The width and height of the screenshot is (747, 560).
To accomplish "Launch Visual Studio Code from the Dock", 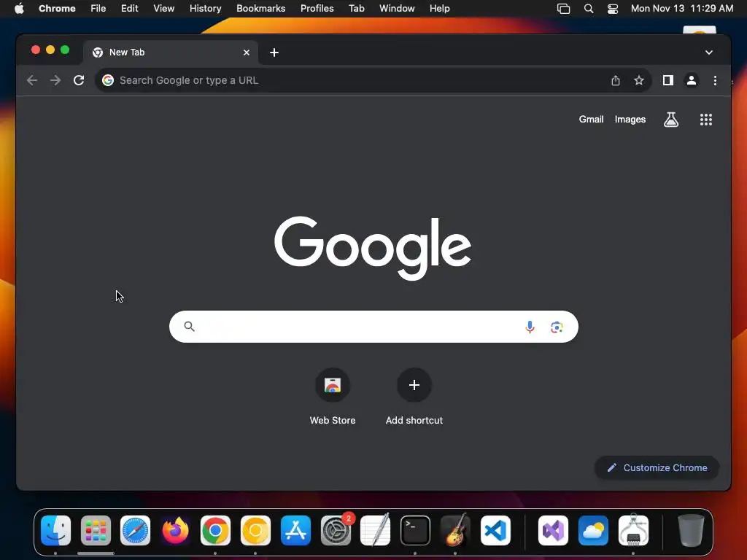I will click(x=495, y=531).
